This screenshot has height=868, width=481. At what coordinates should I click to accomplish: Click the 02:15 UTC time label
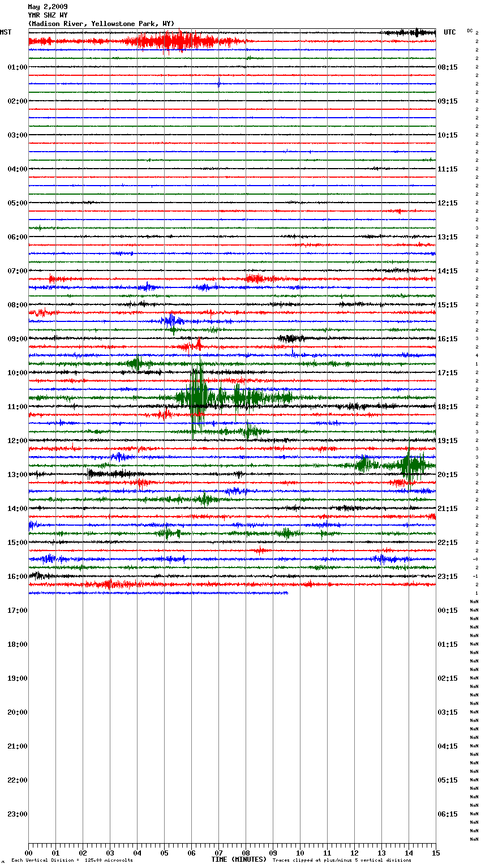[448, 678]
